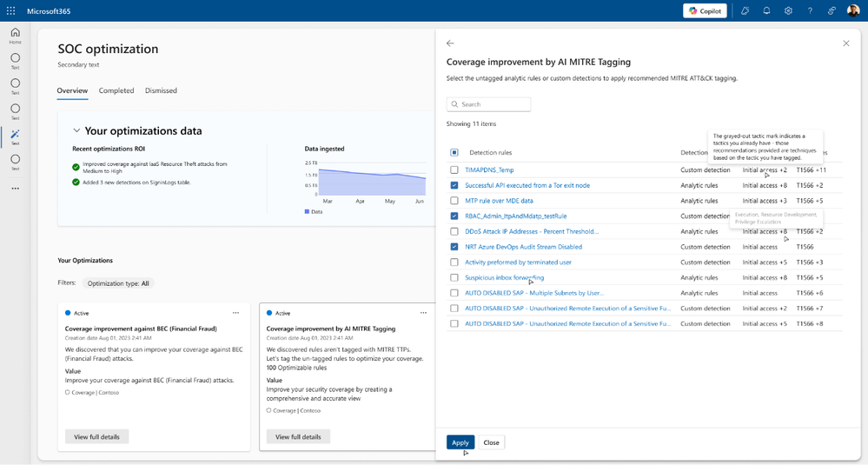Open the RBAC_Admin_ItpAndMdatp_testRule link

pyautogui.click(x=515, y=216)
